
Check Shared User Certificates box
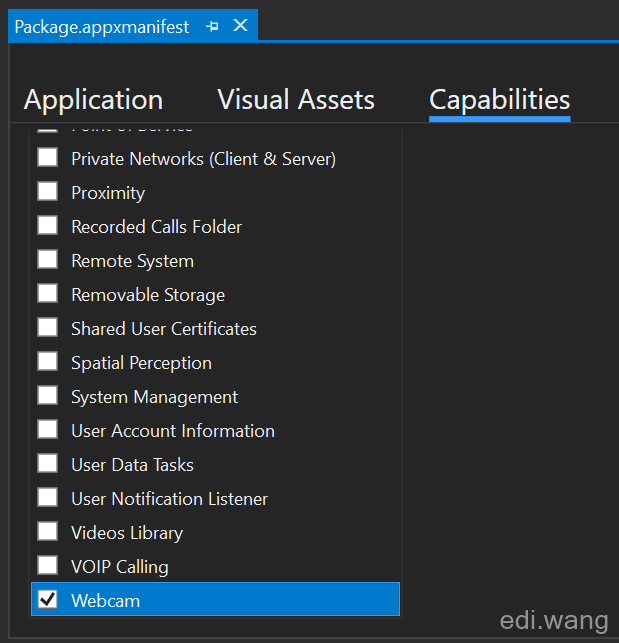click(x=48, y=328)
